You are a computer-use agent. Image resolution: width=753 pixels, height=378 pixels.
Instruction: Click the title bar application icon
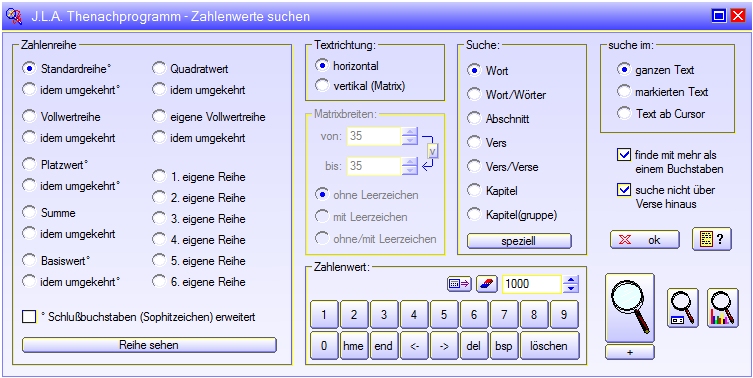[14, 16]
